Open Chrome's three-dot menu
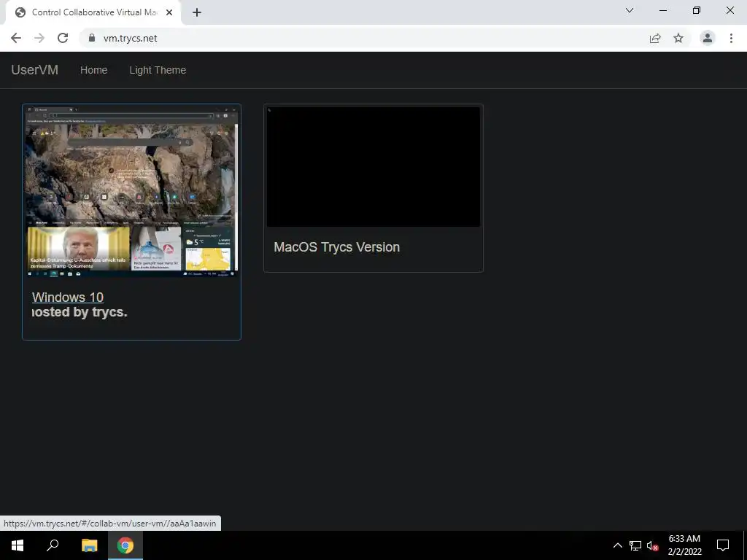This screenshot has width=747, height=560. click(x=731, y=38)
